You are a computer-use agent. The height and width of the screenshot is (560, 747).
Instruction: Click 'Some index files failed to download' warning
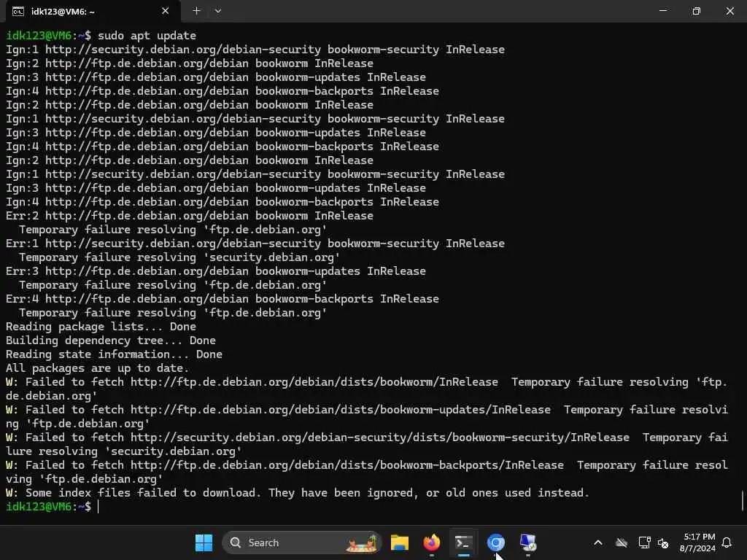(298, 493)
